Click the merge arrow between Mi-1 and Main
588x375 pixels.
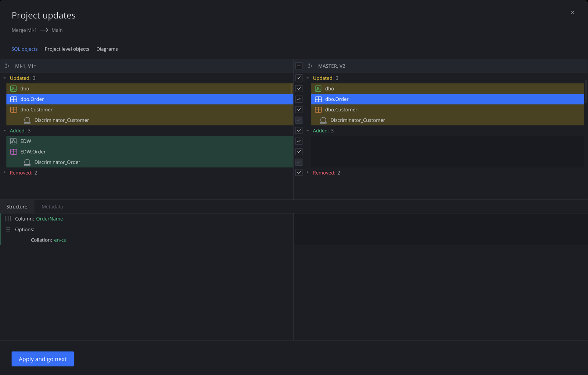pos(44,30)
